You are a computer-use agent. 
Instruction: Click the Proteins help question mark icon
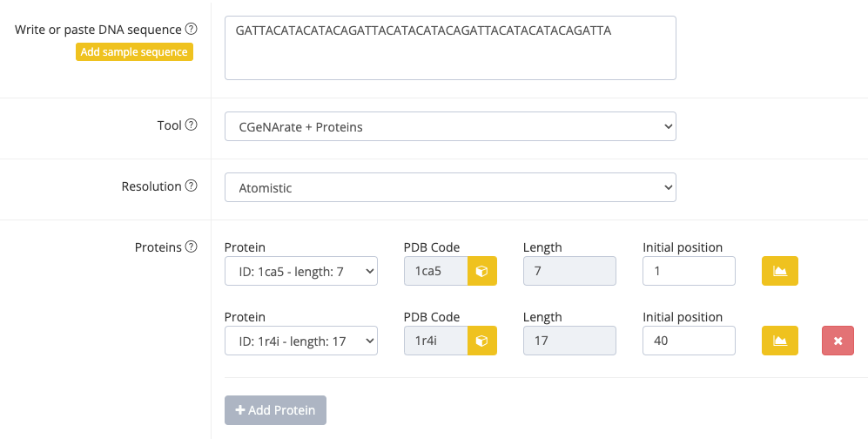[x=192, y=247]
